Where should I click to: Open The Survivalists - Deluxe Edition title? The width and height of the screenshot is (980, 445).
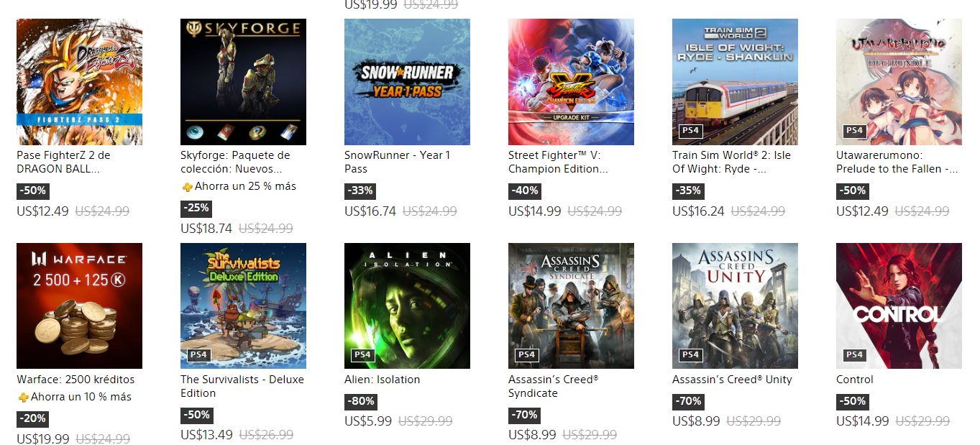point(242,386)
